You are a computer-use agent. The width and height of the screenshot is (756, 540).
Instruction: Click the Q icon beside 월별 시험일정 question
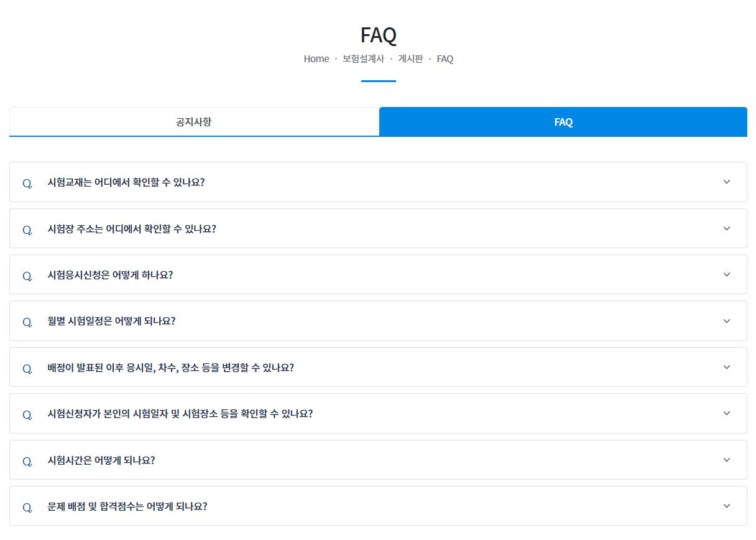[x=27, y=321]
